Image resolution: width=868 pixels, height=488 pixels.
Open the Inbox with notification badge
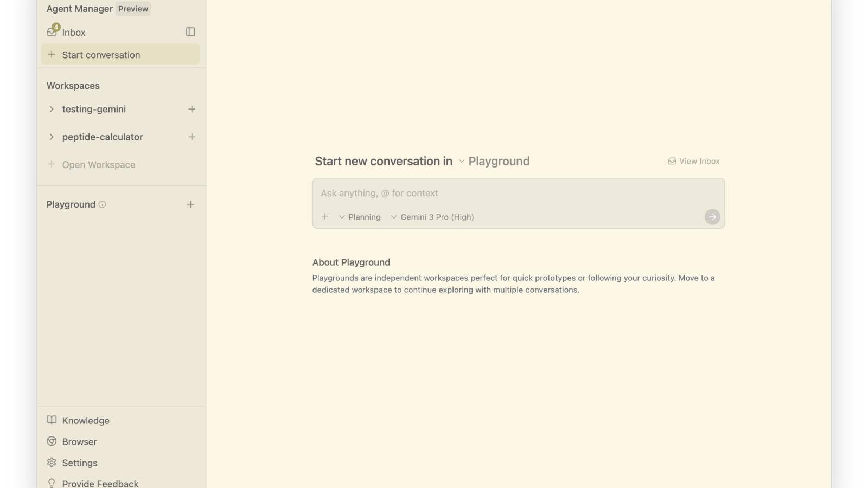pos(66,33)
